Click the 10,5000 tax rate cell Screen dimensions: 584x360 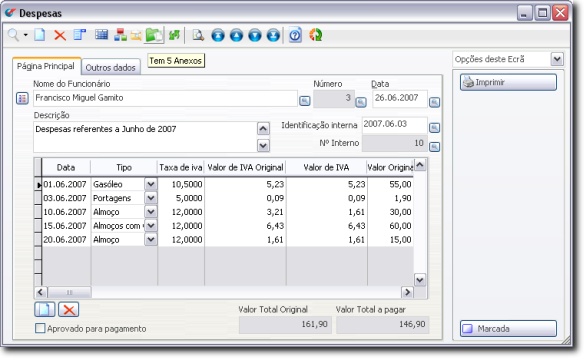181,184
